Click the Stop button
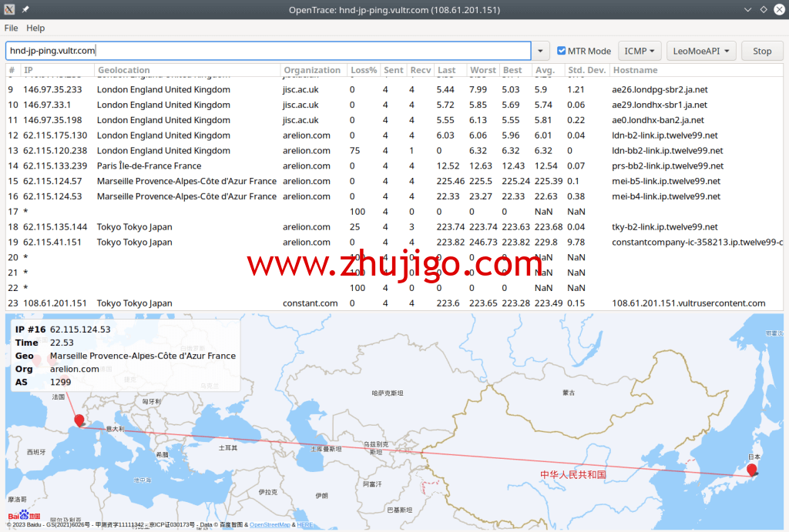The width and height of the screenshot is (789, 532). point(762,51)
